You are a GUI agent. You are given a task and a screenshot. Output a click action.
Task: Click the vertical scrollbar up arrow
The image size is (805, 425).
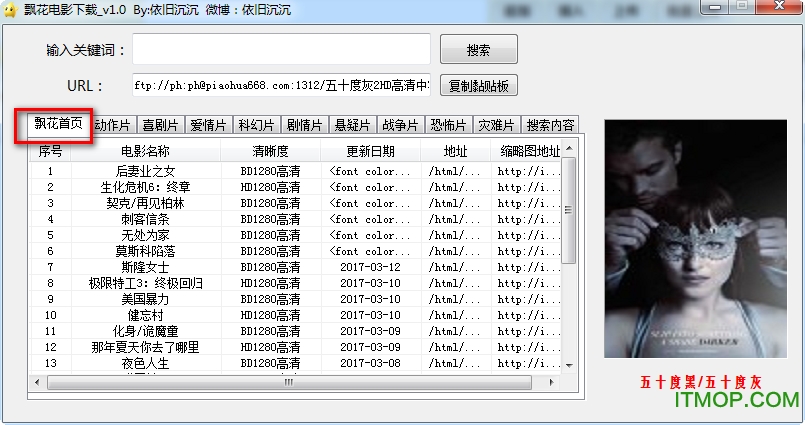pos(569,148)
